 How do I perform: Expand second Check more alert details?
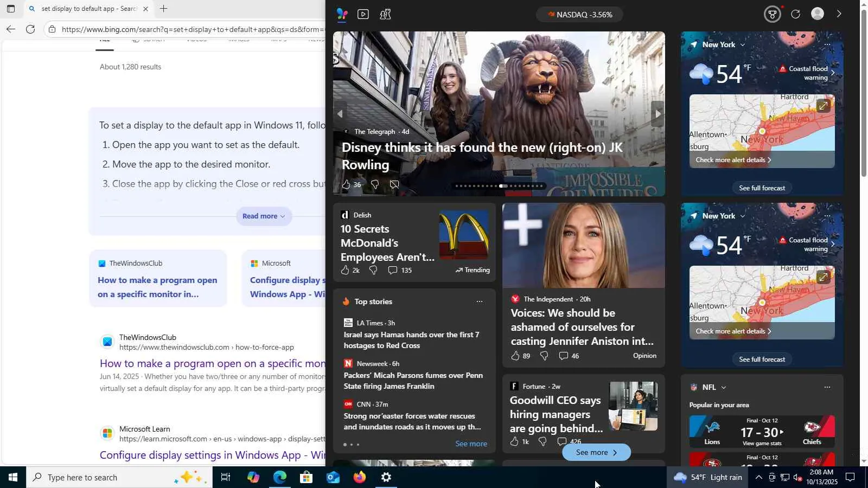point(733,331)
